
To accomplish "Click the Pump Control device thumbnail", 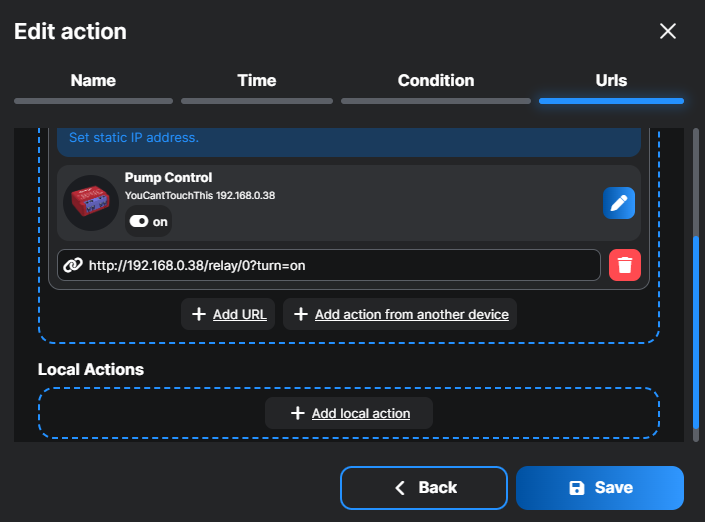I will tap(91, 203).
